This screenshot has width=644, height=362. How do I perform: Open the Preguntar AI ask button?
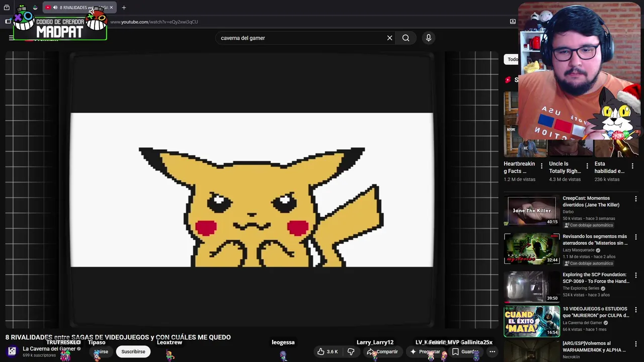(425, 351)
